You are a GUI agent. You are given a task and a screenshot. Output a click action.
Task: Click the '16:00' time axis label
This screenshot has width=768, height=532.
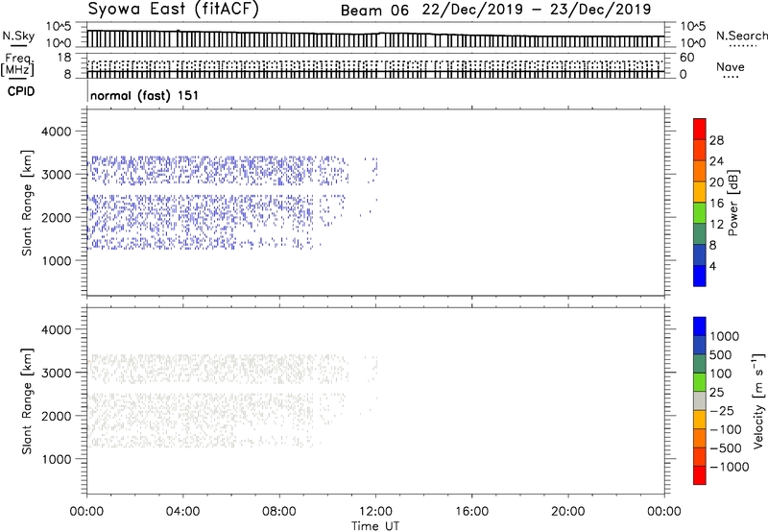coord(471,512)
